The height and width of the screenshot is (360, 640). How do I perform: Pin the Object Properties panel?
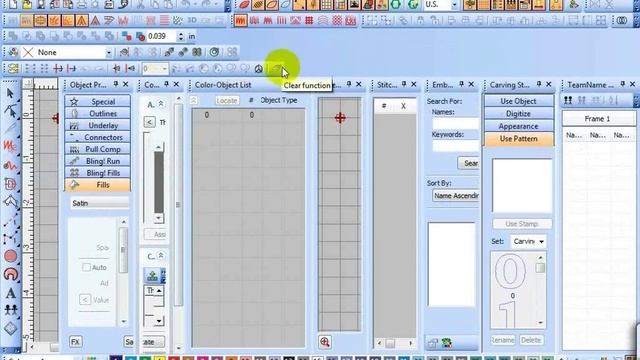pyautogui.click(x=116, y=84)
